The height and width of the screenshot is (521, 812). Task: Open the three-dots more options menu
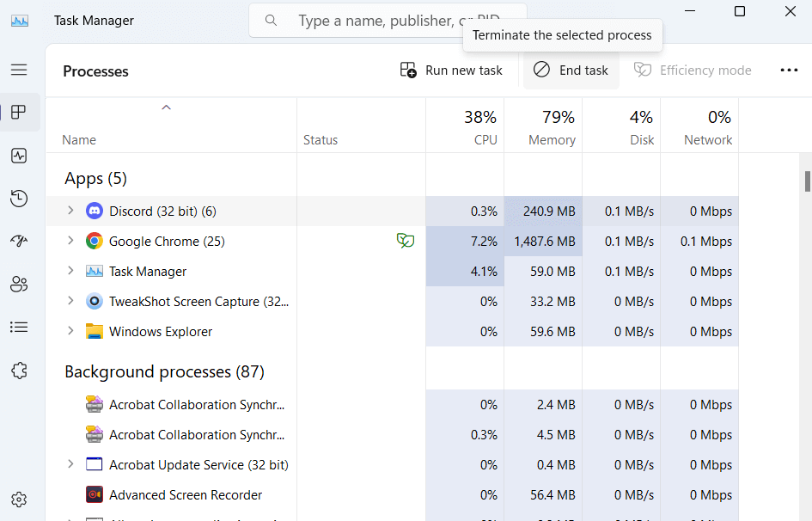[789, 70]
